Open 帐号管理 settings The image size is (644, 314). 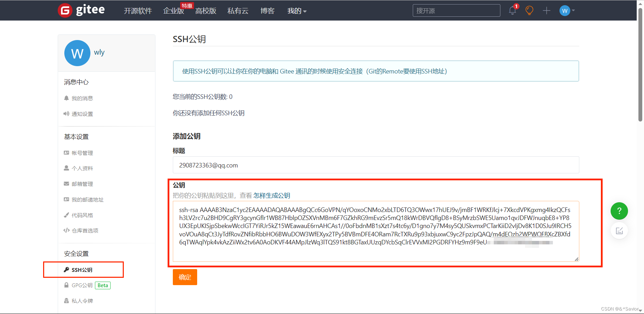pos(82,153)
